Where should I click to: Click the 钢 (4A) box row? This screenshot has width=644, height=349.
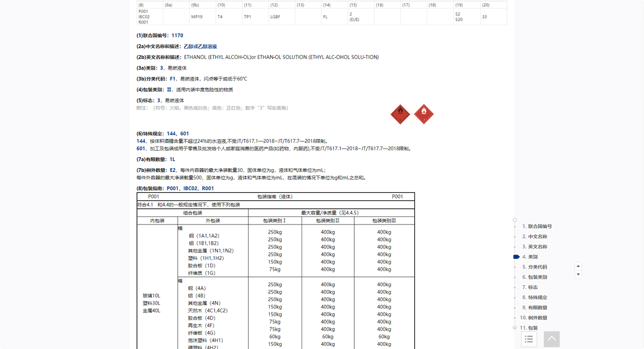tap(197, 288)
